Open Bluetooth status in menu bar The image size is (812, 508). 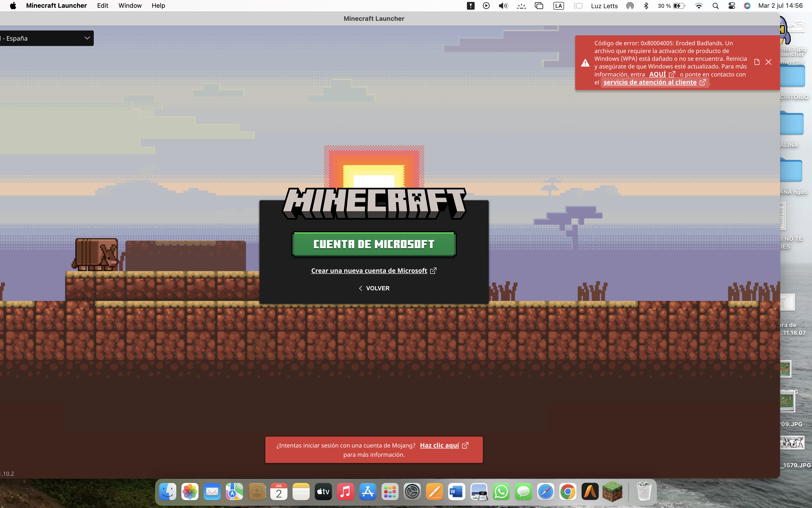(x=646, y=6)
